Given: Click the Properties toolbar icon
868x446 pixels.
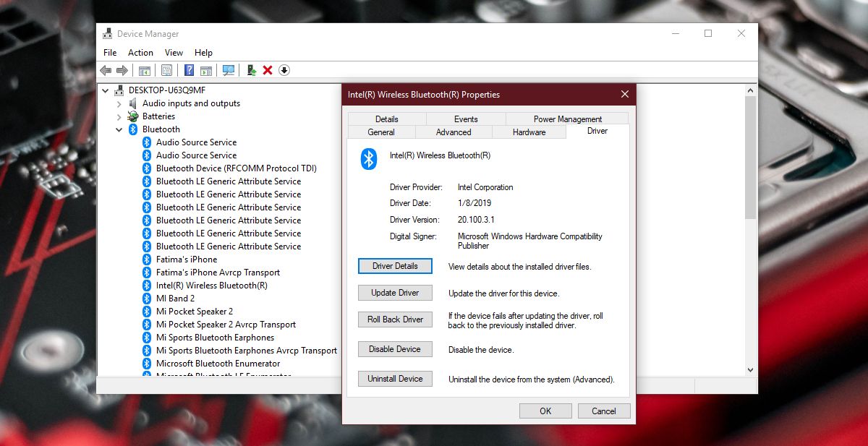Looking at the screenshot, I should pos(166,69).
